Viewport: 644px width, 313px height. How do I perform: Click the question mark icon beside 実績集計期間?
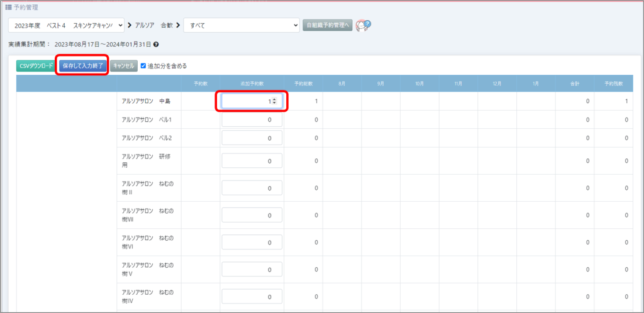156,45
